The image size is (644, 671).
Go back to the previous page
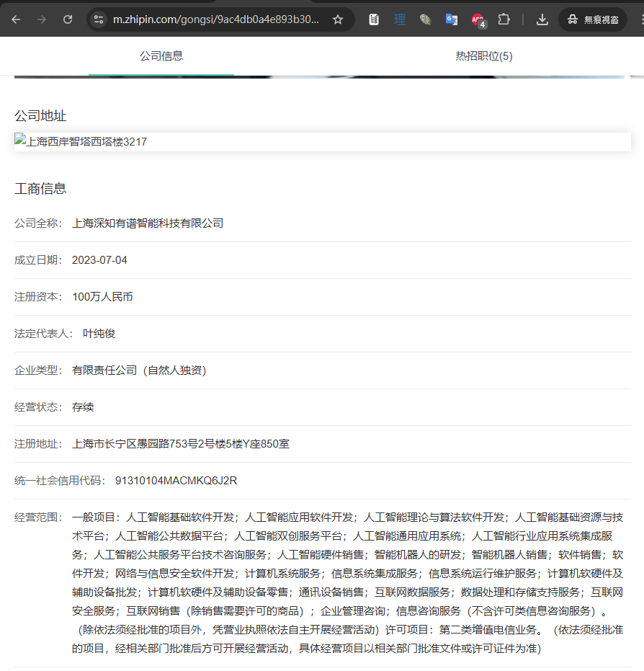[17, 19]
